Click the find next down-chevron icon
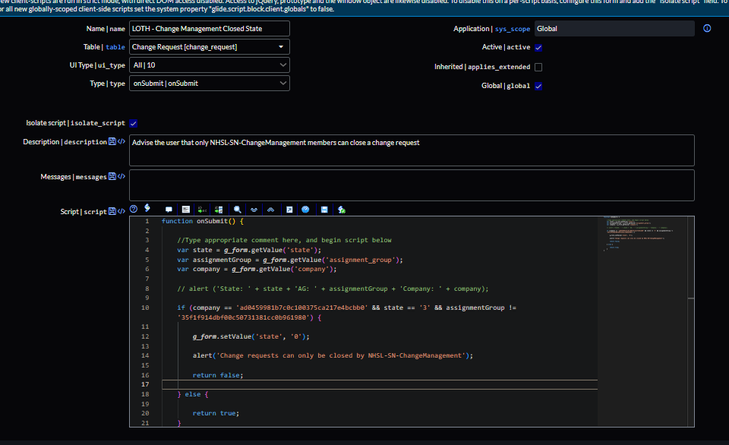 [254, 210]
